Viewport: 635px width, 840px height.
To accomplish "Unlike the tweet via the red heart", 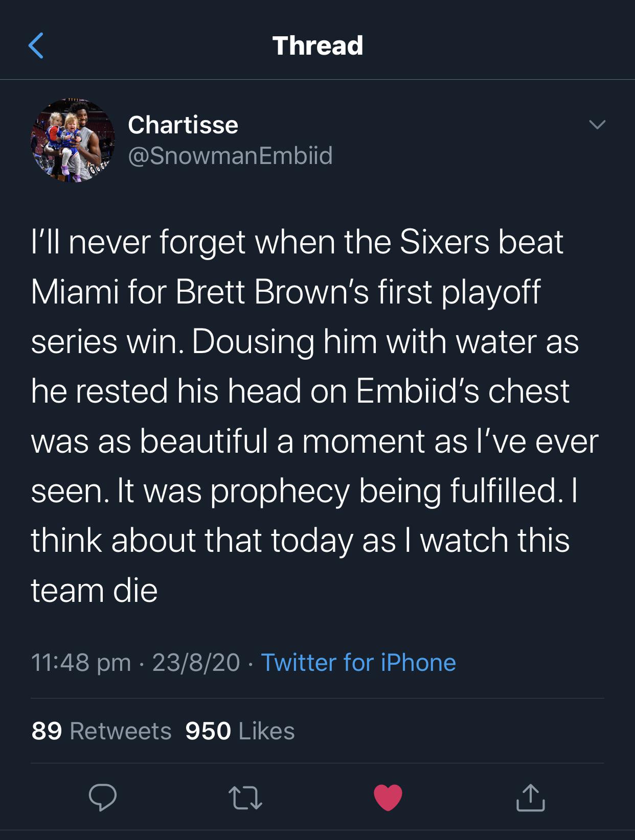I will click(x=388, y=798).
